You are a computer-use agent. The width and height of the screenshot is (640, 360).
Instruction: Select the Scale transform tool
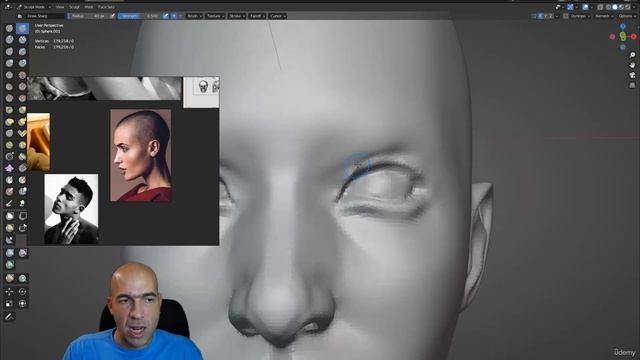(x=9, y=304)
